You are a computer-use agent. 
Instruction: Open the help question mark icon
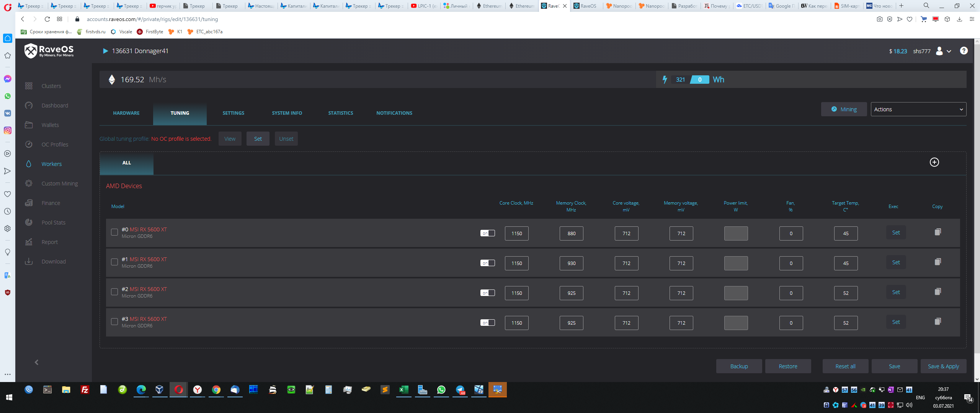pyautogui.click(x=964, y=51)
